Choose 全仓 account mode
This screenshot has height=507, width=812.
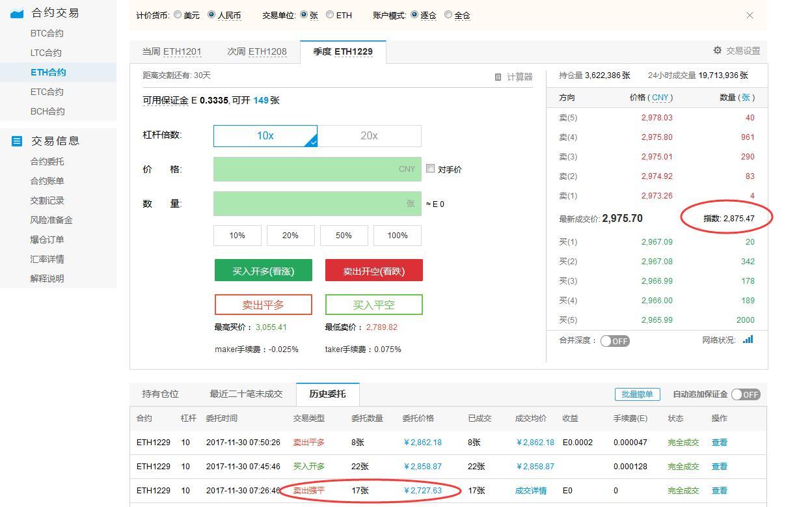point(448,14)
